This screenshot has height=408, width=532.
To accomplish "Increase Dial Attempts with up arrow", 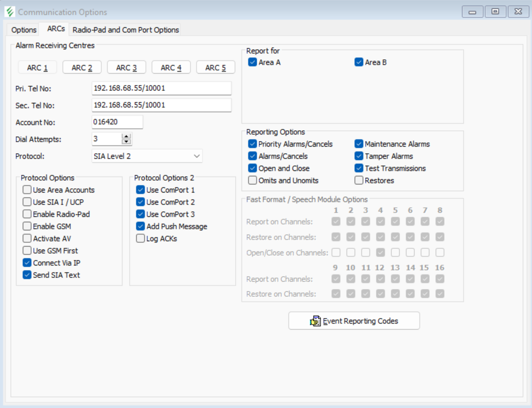I will point(126,136).
